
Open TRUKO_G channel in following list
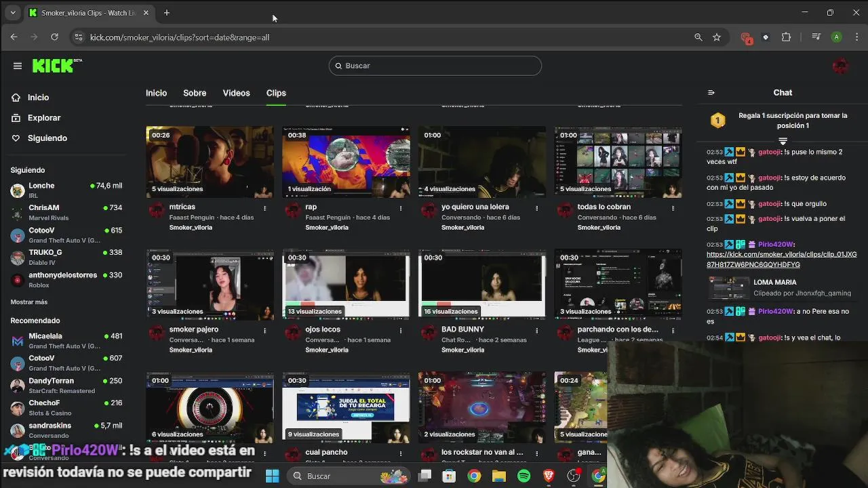66,258
